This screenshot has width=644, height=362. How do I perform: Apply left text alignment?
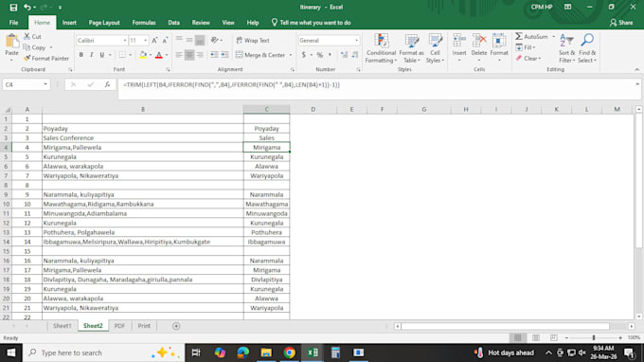pyautogui.click(x=179, y=55)
